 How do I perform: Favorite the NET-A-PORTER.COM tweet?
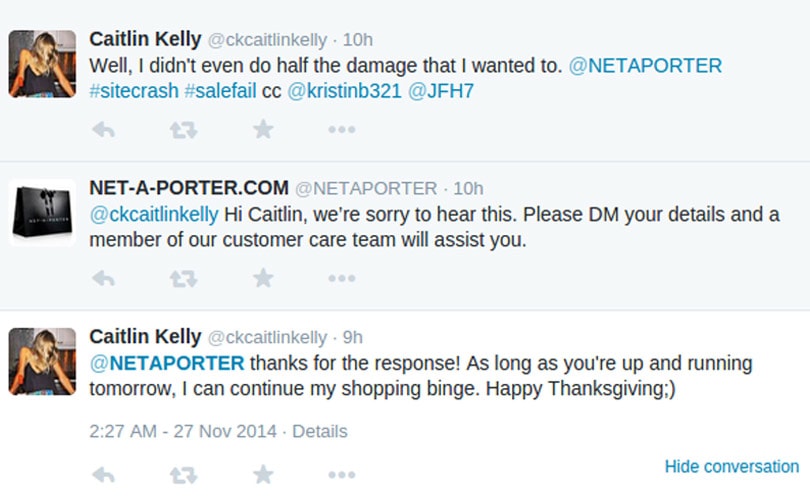point(263,278)
